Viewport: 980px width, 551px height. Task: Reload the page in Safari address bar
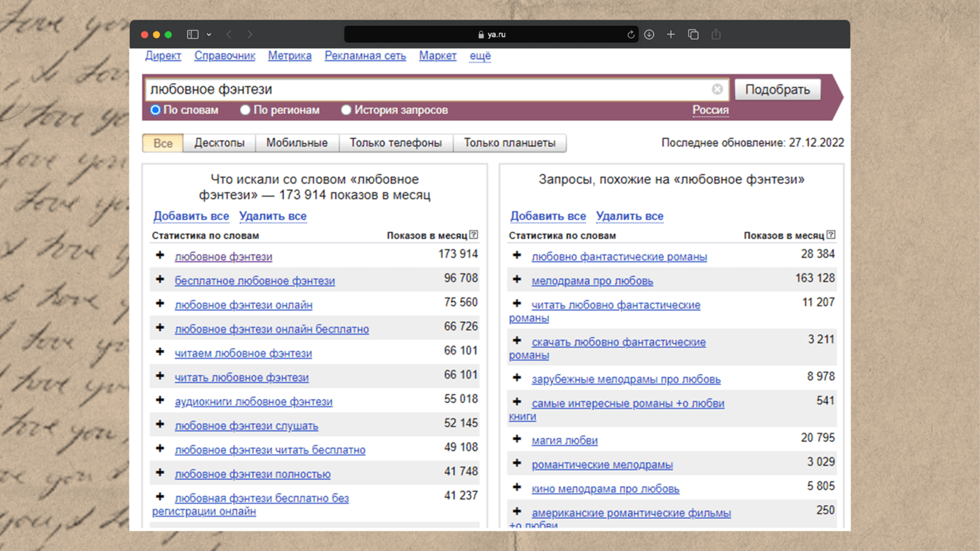(630, 34)
